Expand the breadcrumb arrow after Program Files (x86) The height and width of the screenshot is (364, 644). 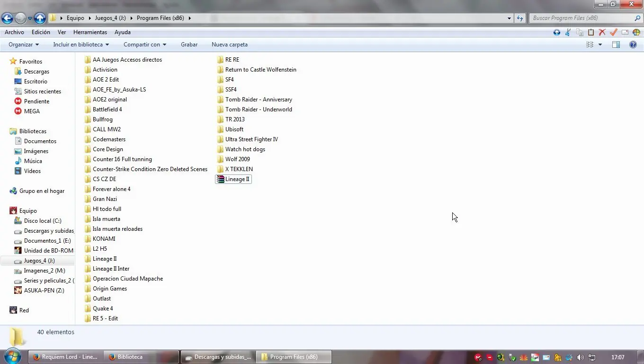click(x=190, y=18)
